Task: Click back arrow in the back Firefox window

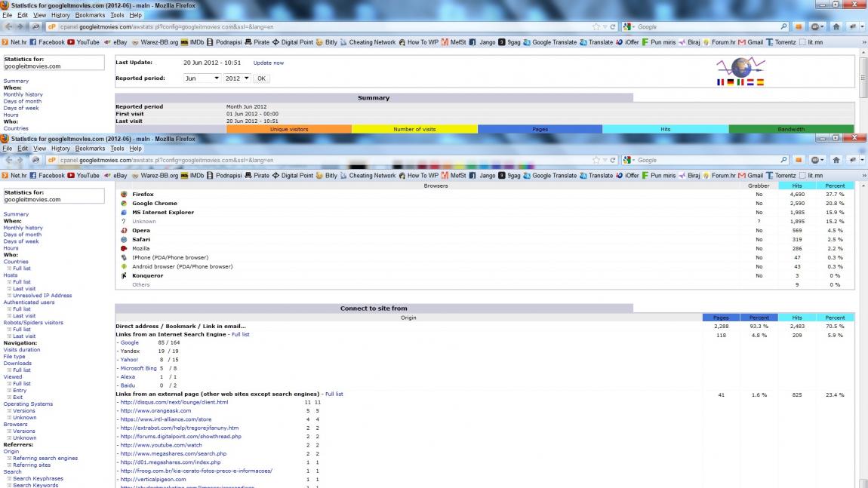Action: click(x=9, y=26)
